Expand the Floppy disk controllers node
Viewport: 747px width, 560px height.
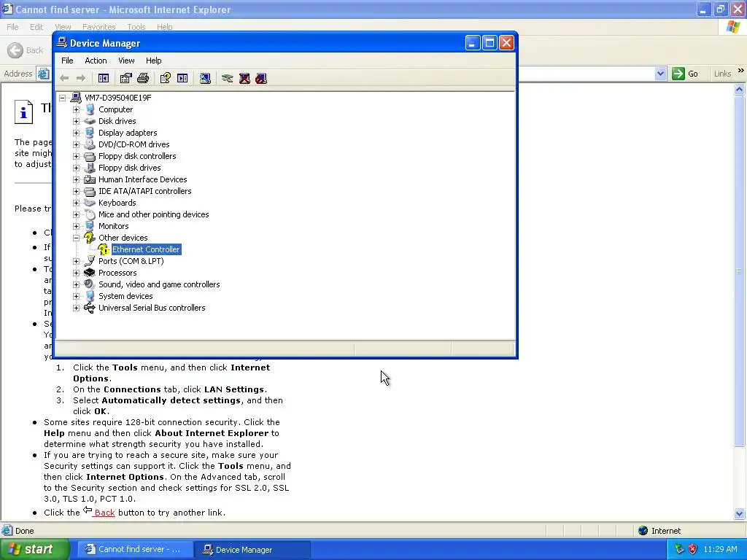[76, 156]
